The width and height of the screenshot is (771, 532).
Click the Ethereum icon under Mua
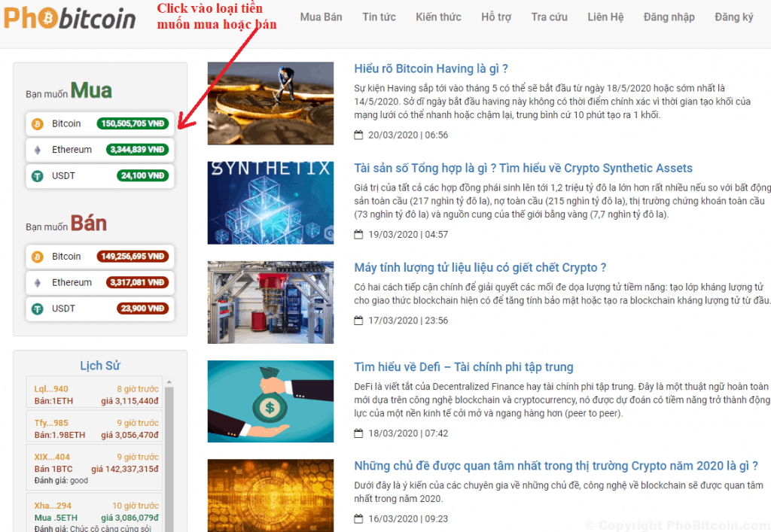(37, 150)
